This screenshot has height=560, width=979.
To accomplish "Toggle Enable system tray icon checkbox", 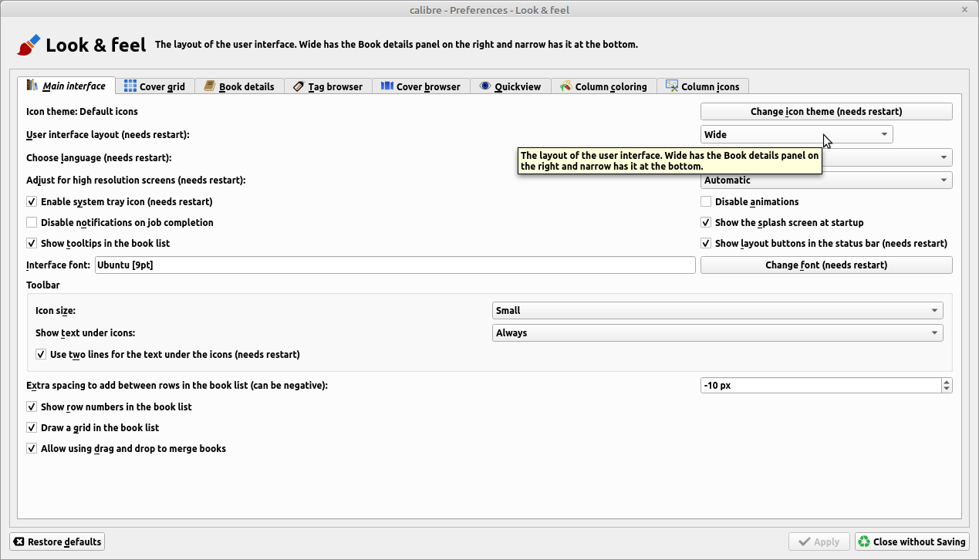I will click(32, 201).
